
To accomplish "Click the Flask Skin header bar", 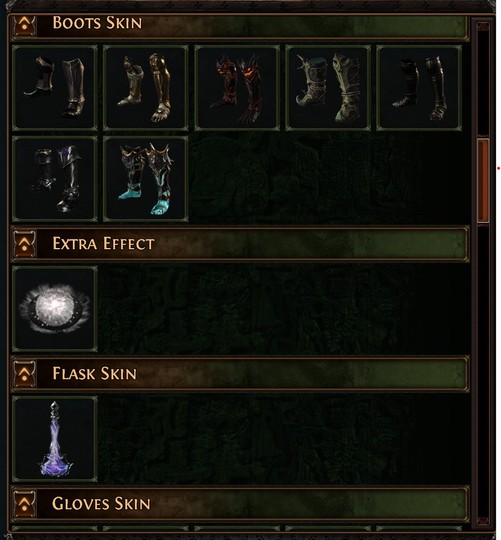I will tap(240, 374).
